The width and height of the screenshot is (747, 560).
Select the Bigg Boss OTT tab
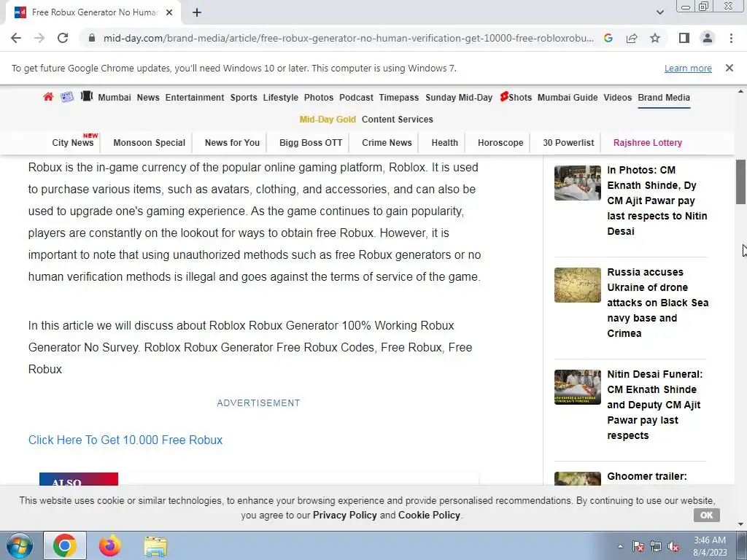(x=311, y=143)
